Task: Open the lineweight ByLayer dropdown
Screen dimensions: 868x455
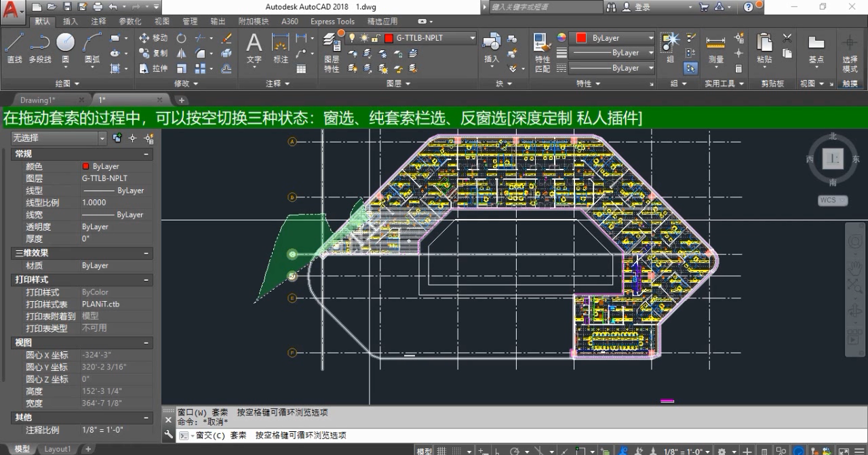Action: pyautogui.click(x=650, y=53)
